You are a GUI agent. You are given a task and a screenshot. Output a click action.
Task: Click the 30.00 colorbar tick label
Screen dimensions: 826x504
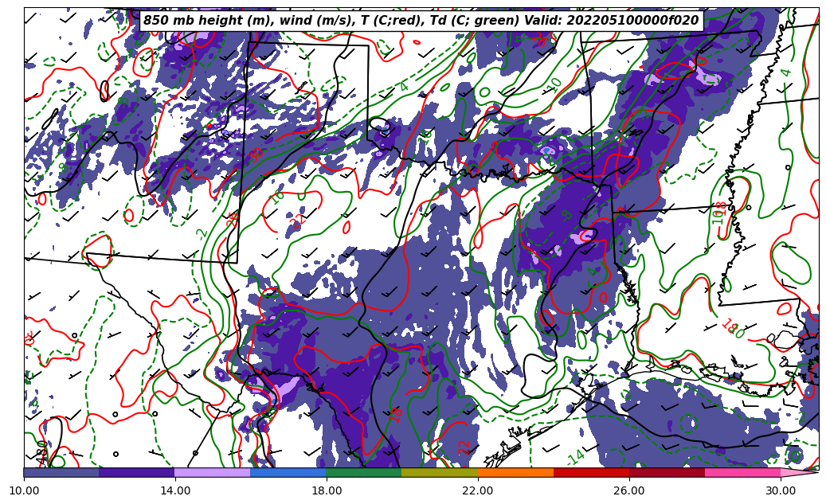781,490
